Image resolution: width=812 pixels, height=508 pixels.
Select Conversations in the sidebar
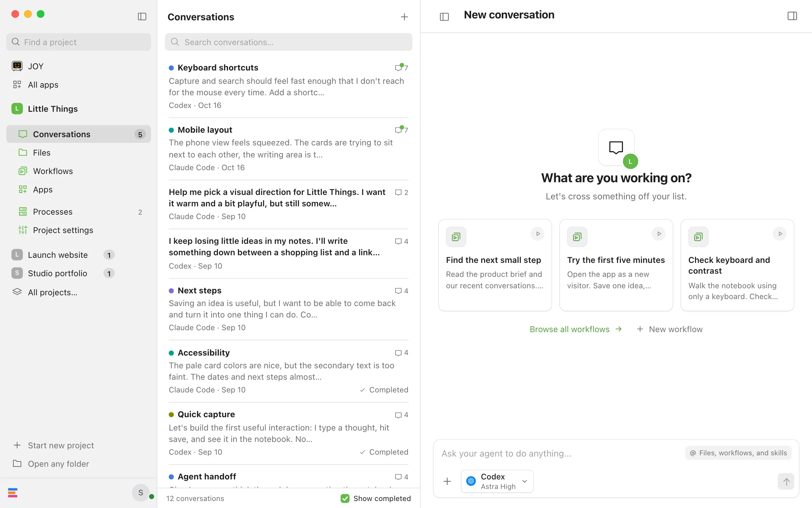click(79, 134)
